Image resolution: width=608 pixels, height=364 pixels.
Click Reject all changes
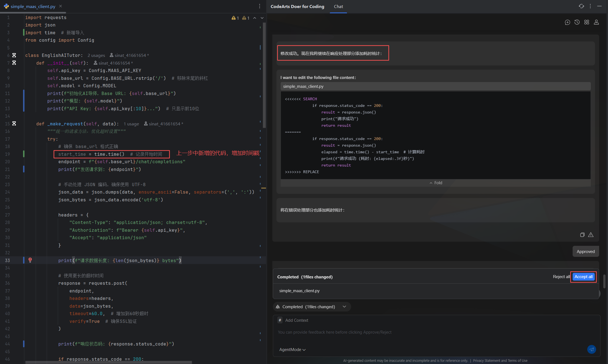click(561, 277)
